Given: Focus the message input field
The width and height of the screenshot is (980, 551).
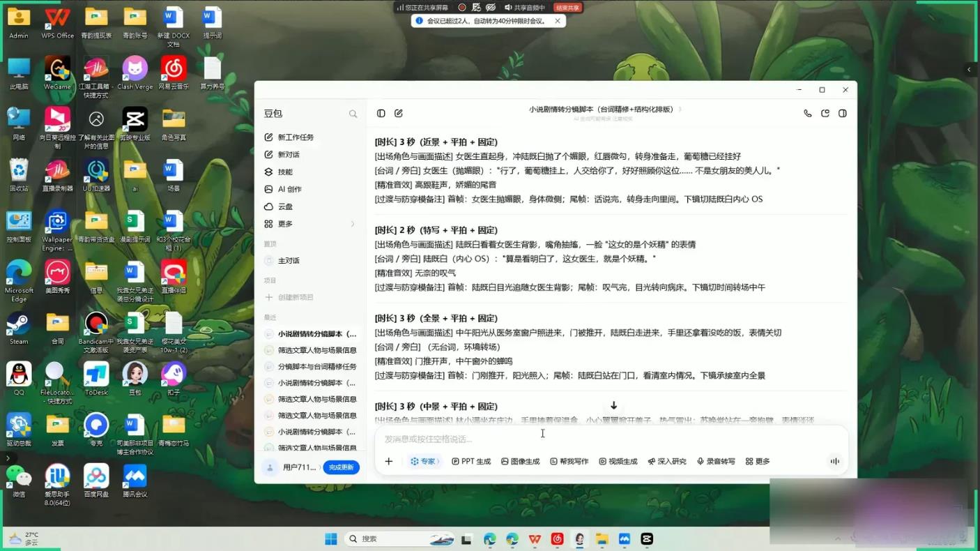Looking at the screenshot, I should click(x=611, y=439).
